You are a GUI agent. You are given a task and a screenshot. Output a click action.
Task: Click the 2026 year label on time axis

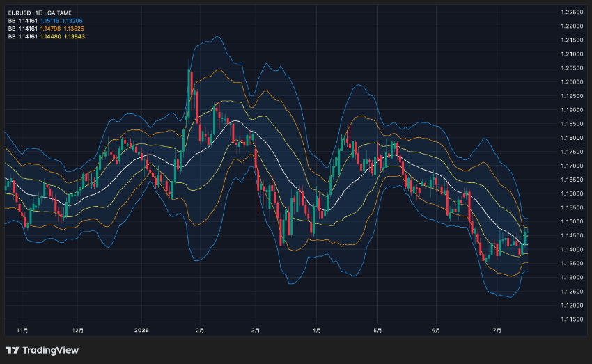tap(141, 330)
